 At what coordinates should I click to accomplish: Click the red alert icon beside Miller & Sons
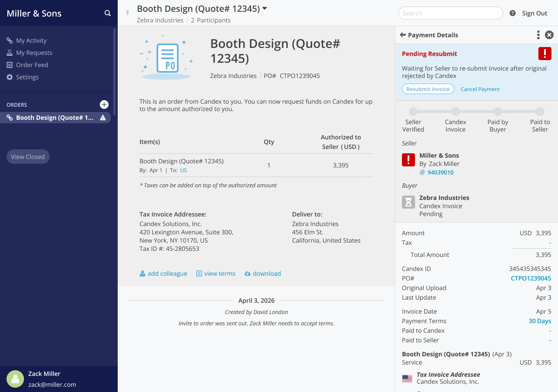(408, 160)
